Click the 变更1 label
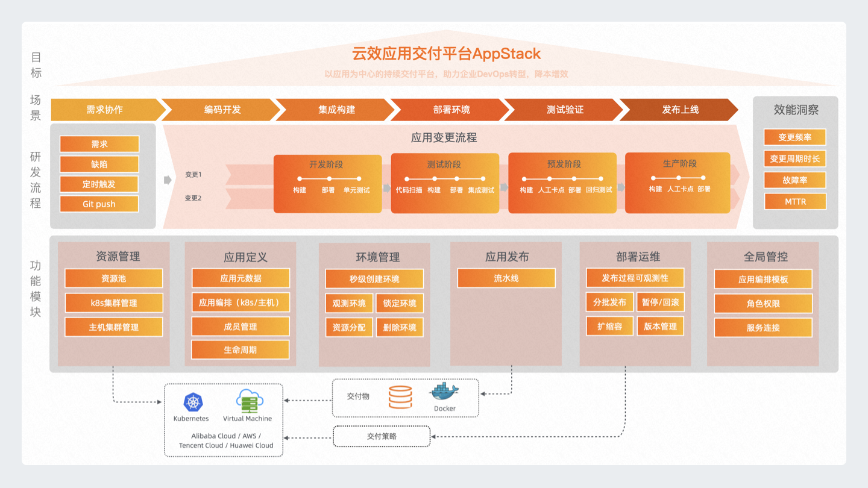The height and width of the screenshot is (488, 868). click(193, 175)
